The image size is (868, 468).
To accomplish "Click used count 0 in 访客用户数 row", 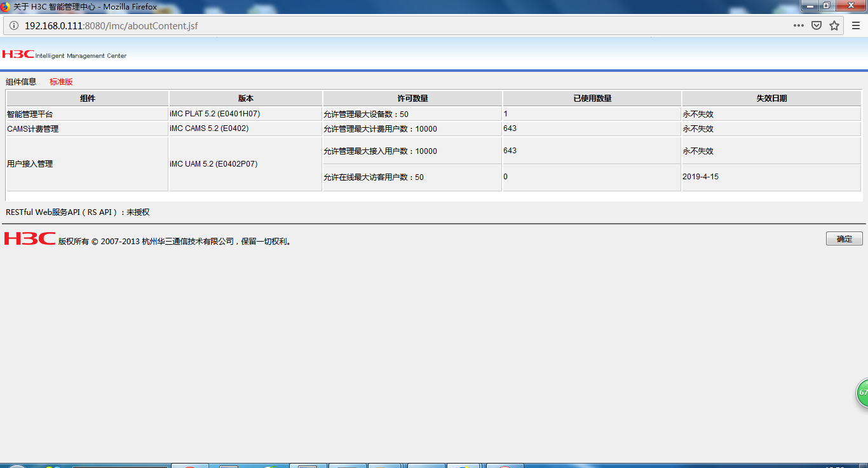I will pyautogui.click(x=506, y=177).
